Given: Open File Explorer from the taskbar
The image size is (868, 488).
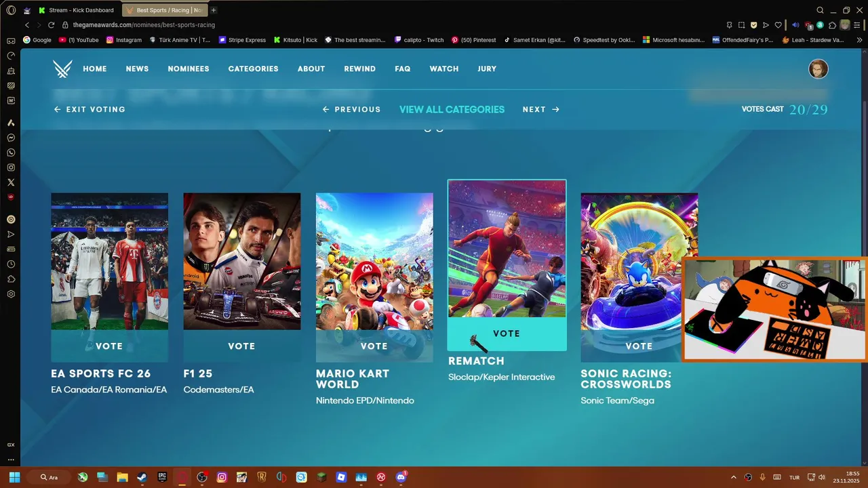Looking at the screenshot, I should pyautogui.click(x=122, y=477).
